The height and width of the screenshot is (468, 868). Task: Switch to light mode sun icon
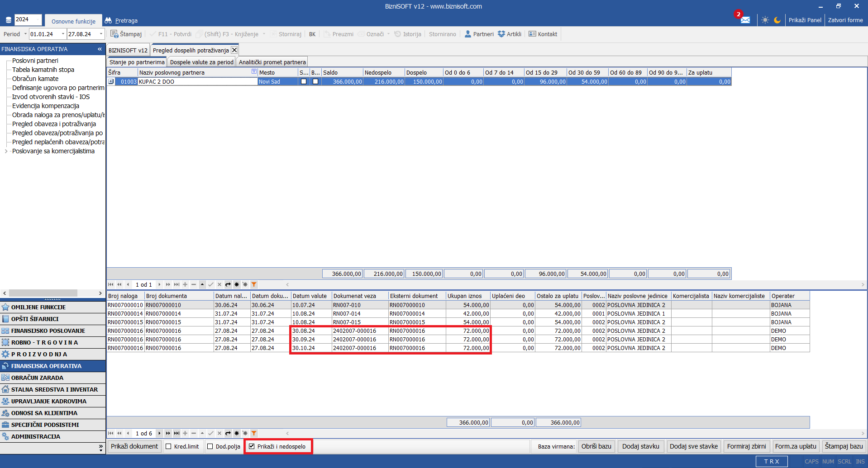[765, 20]
